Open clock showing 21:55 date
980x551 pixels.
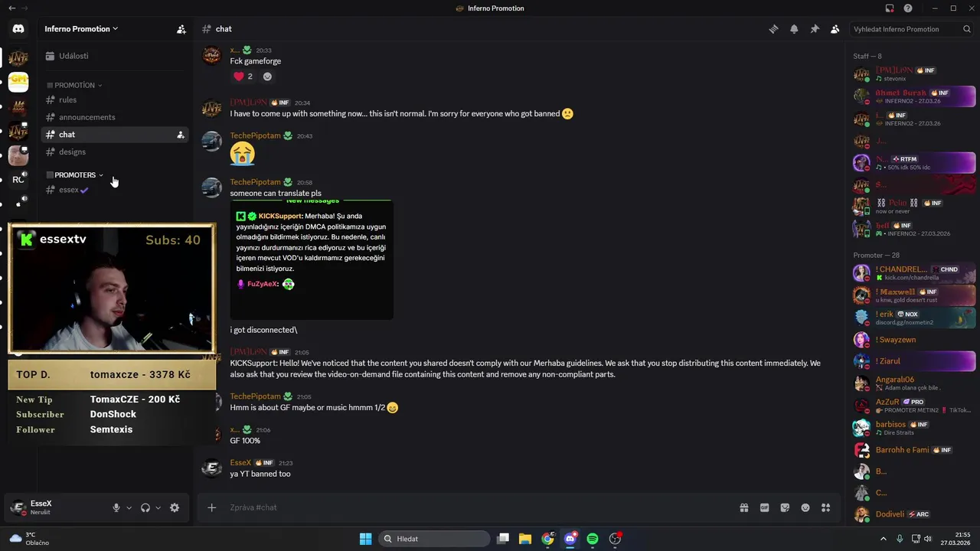[x=955, y=539]
